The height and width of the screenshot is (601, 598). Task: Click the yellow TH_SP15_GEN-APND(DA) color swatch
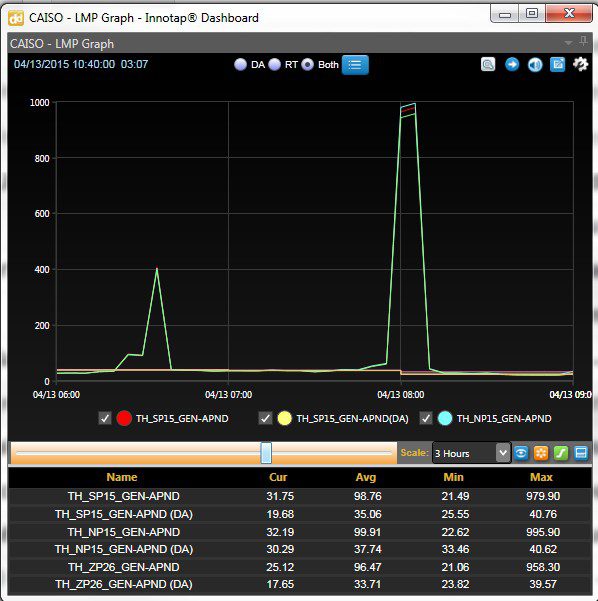tap(284, 418)
